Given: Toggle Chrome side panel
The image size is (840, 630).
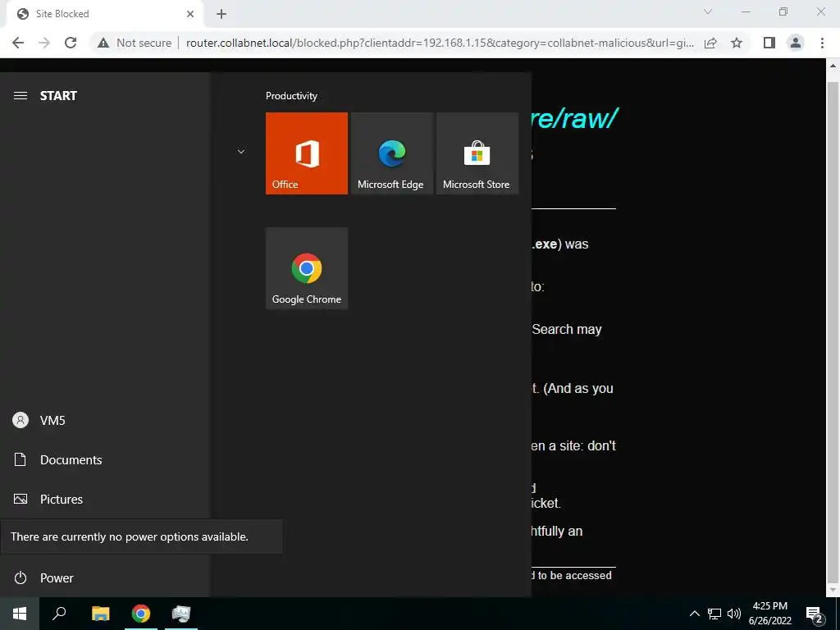Looking at the screenshot, I should (769, 43).
